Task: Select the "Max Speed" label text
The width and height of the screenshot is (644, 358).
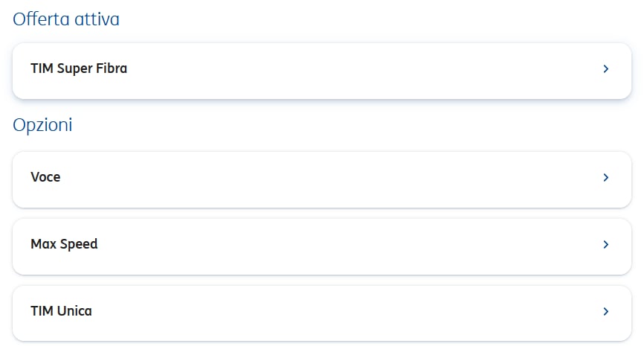Action: pyautogui.click(x=64, y=244)
